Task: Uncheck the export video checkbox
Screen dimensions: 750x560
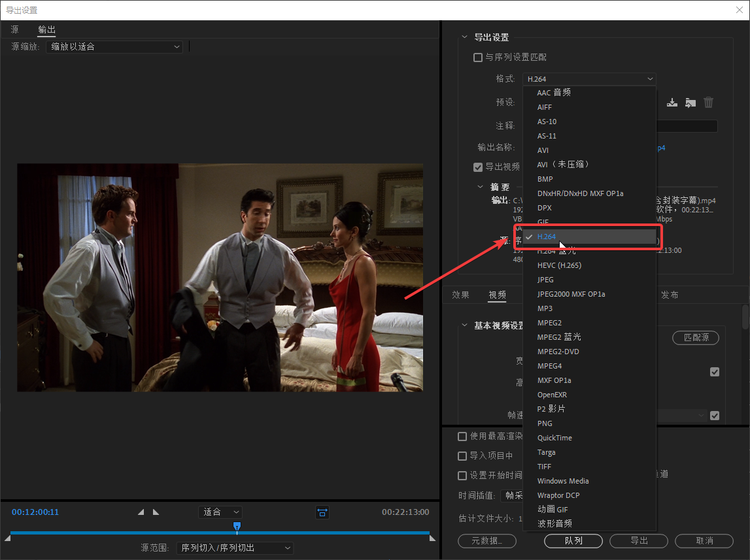Action: pyautogui.click(x=477, y=167)
